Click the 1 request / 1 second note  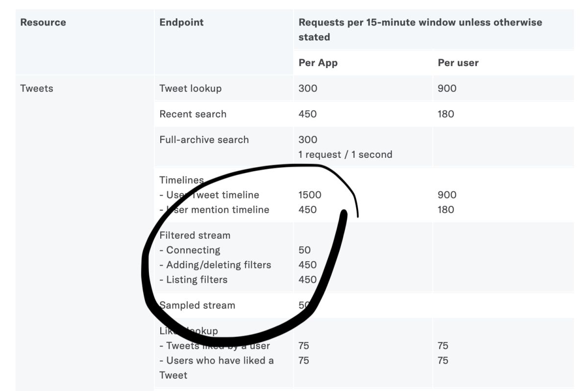[x=345, y=155]
